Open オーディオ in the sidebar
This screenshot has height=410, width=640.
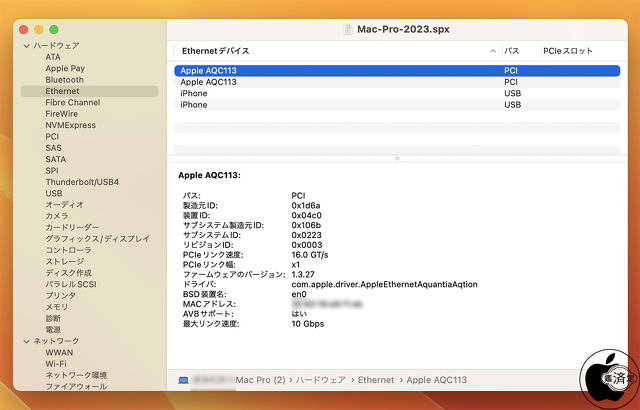64,205
